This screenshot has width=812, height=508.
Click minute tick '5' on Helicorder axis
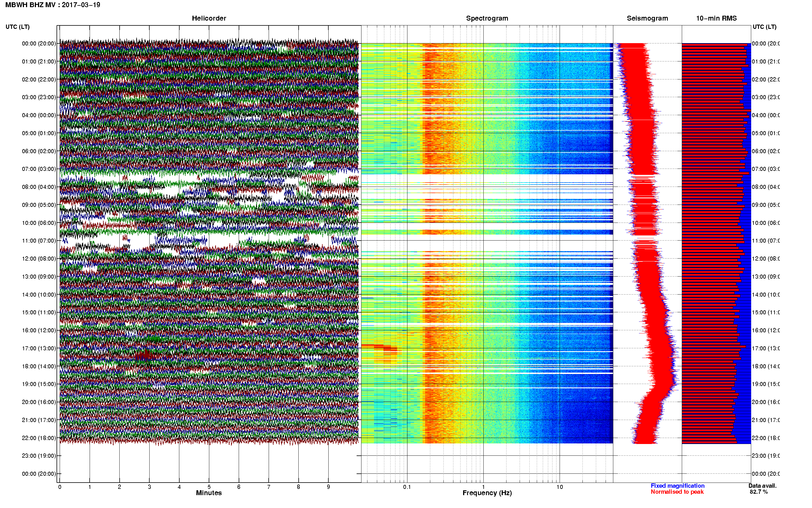209,487
